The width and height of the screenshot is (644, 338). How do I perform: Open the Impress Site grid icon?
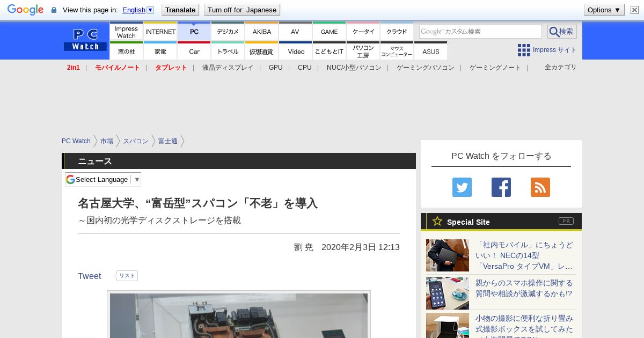pyautogui.click(x=524, y=50)
